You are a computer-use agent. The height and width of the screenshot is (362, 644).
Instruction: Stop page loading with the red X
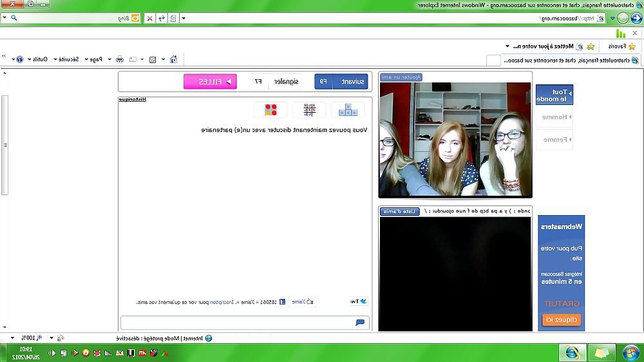pyautogui.click(x=150, y=18)
